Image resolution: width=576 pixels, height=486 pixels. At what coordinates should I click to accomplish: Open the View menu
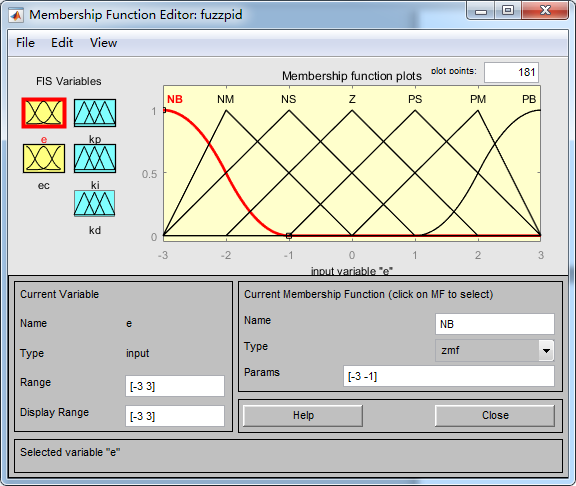coord(104,43)
